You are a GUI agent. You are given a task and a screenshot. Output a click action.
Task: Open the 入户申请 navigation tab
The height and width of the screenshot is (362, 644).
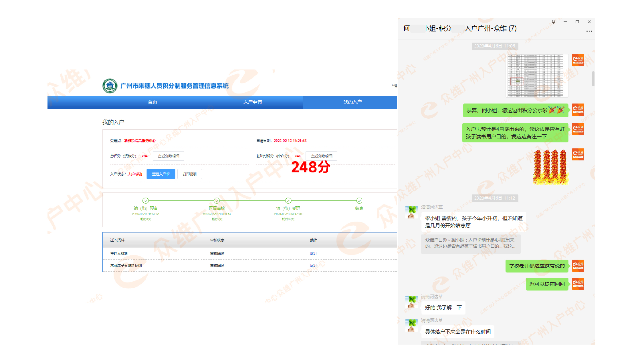[253, 102]
